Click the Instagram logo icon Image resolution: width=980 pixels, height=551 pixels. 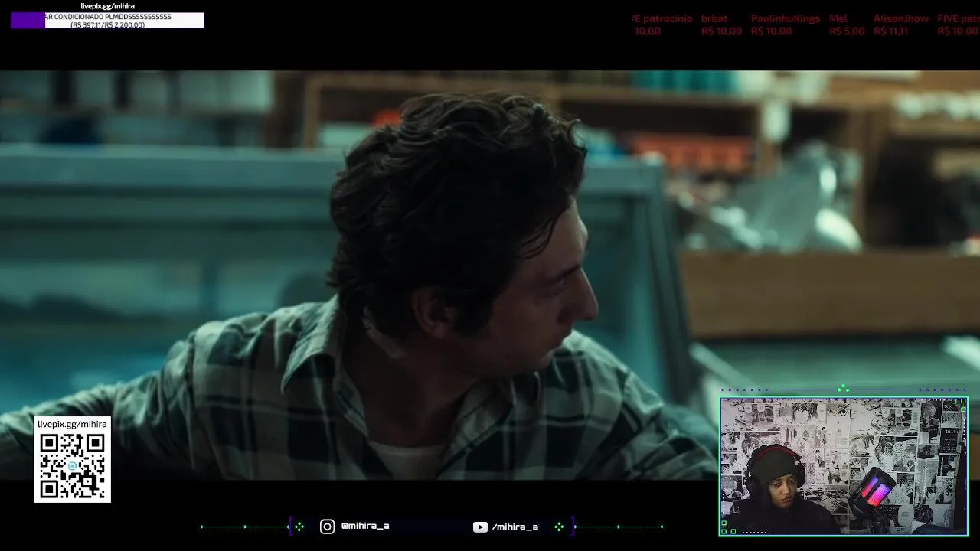[x=327, y=527]
